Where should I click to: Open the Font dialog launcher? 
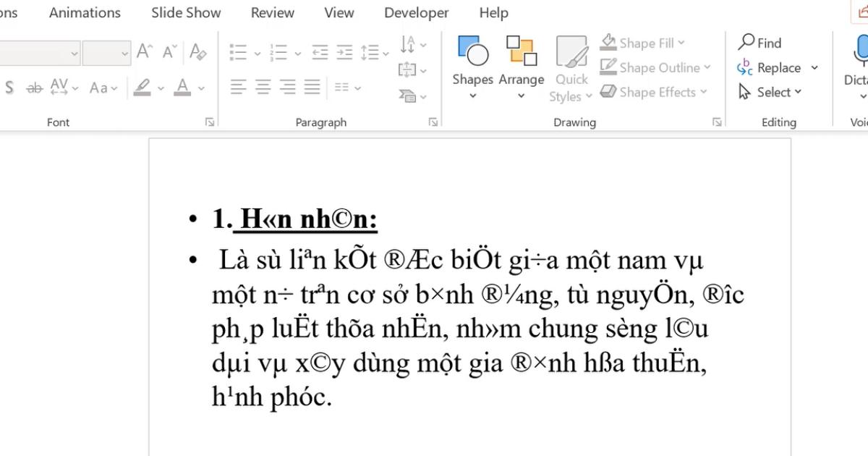click(x=210, y=122)
